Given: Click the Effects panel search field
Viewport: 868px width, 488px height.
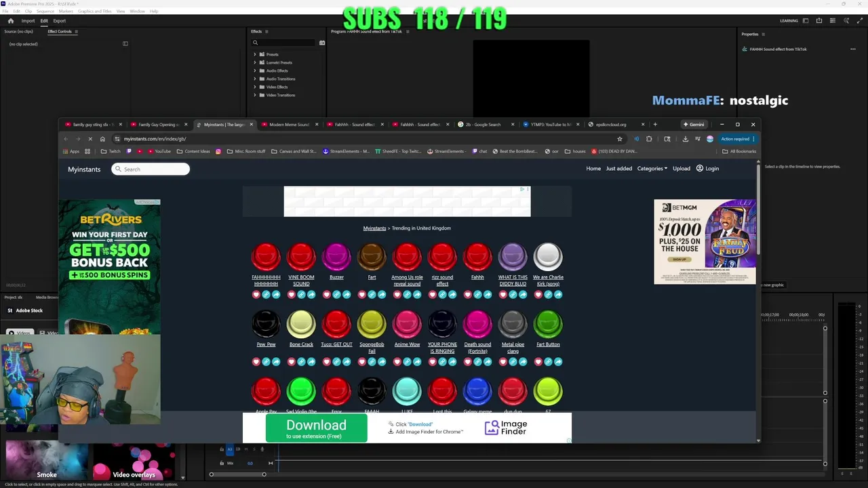Looking at the screenshot, I should click(283, 43).
